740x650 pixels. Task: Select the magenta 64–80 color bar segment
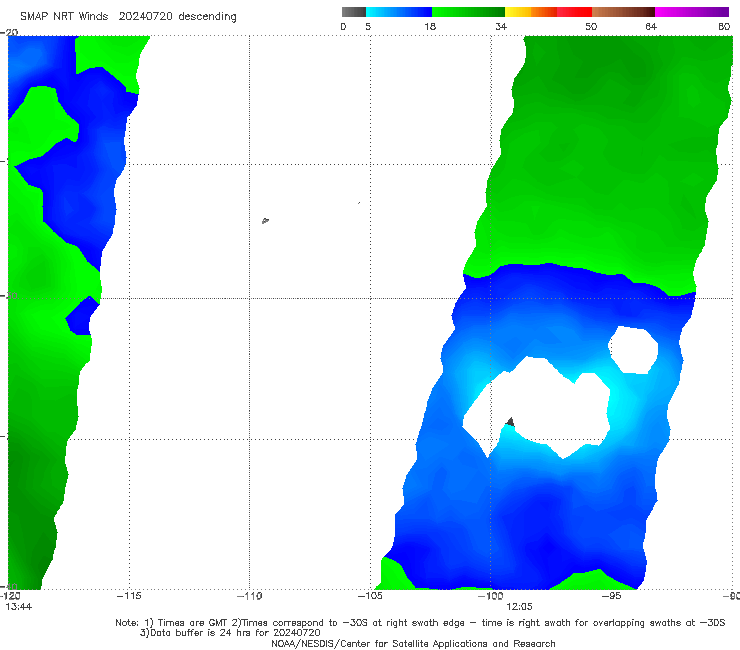[692, 12]
